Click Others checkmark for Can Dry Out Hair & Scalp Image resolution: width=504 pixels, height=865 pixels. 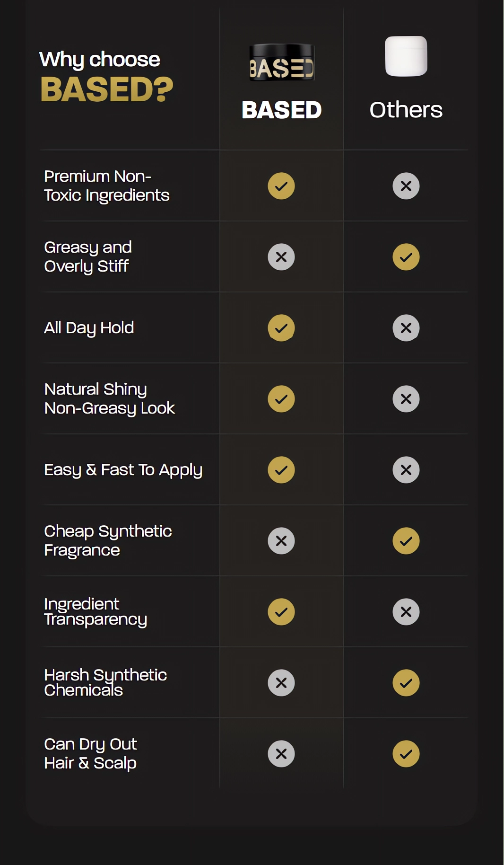406,754
